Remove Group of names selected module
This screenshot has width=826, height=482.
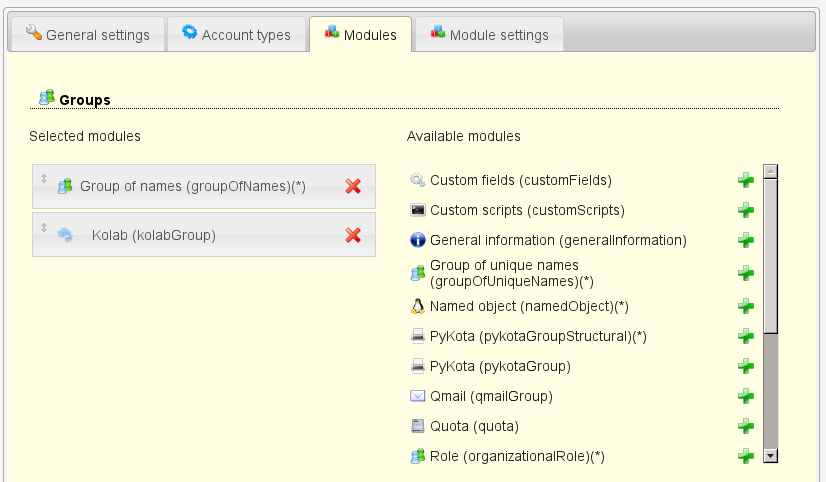[x=353, y=186]
